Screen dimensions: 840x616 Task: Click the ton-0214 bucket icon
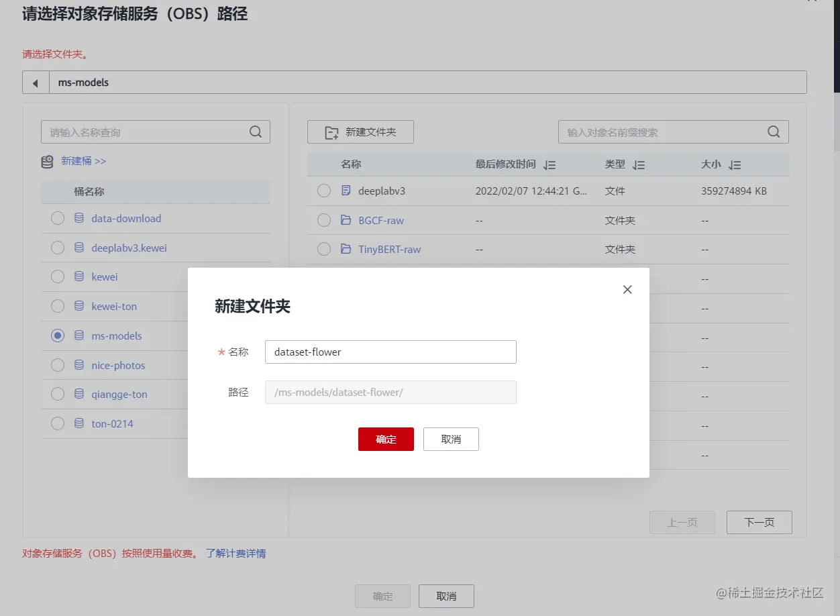click(79, 423)
